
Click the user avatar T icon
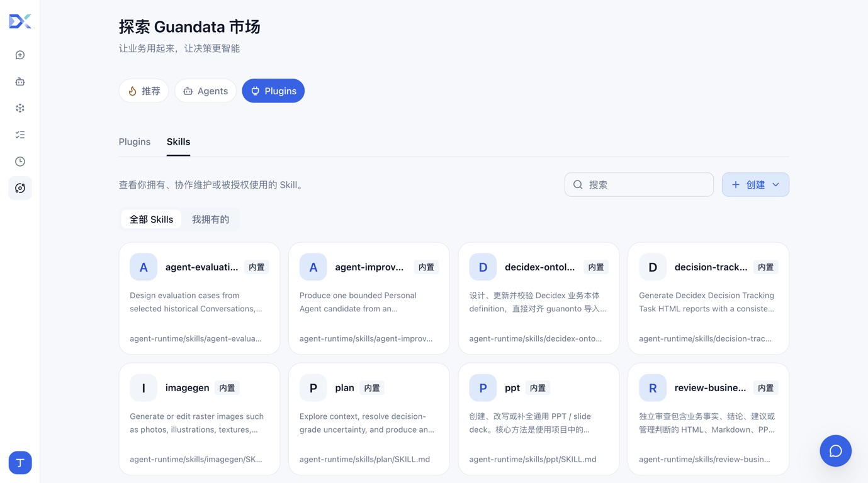(x=20, y=463)
